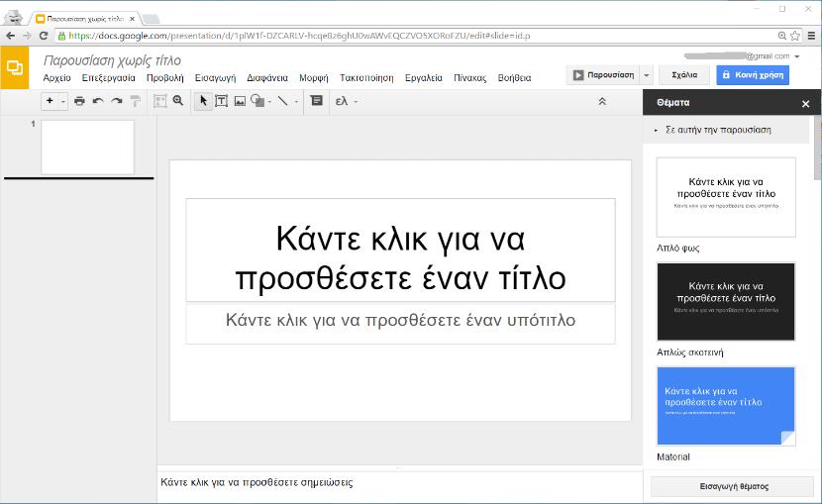This screenshot has width=822, height=504.
Task: Open the Διαφάνεια menu
Action: (267, 77)
